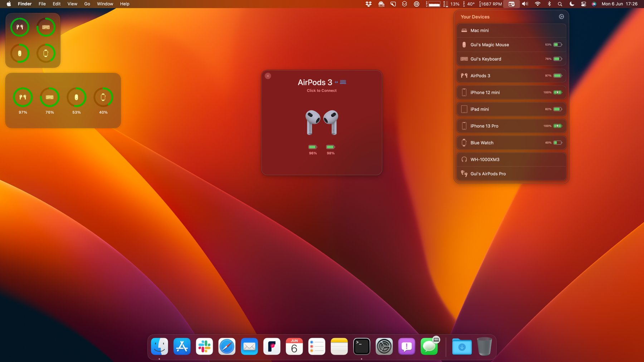Select AirPods 3 in device list
This screenshot has width=644, height=362.
tap(511, 76)
